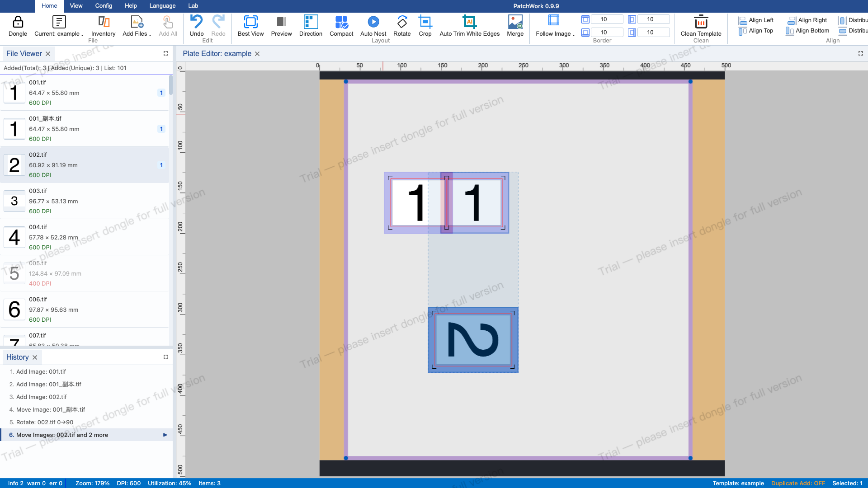
Task: Click the Utilization: 45% status entry
Action: tap(170, 483)
